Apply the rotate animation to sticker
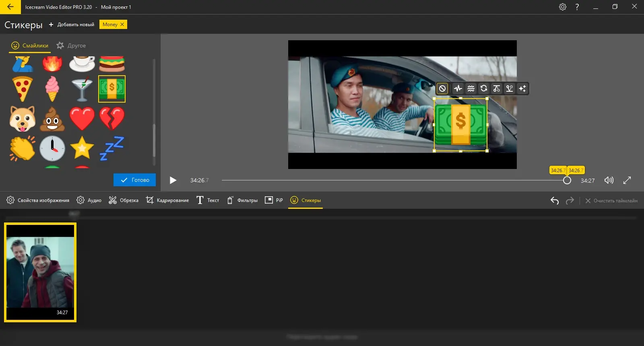Viewport: 644px width, 346px height. tap(484, 89)
